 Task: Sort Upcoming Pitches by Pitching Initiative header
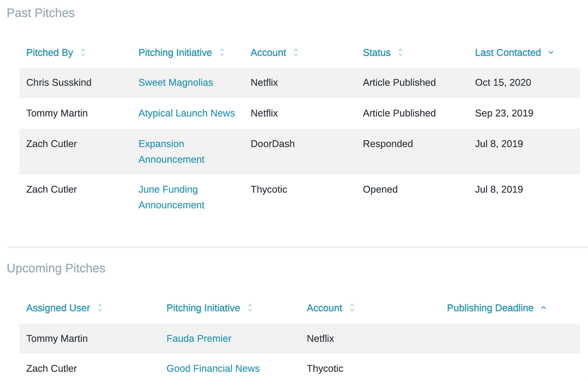(x=203, y=308)
